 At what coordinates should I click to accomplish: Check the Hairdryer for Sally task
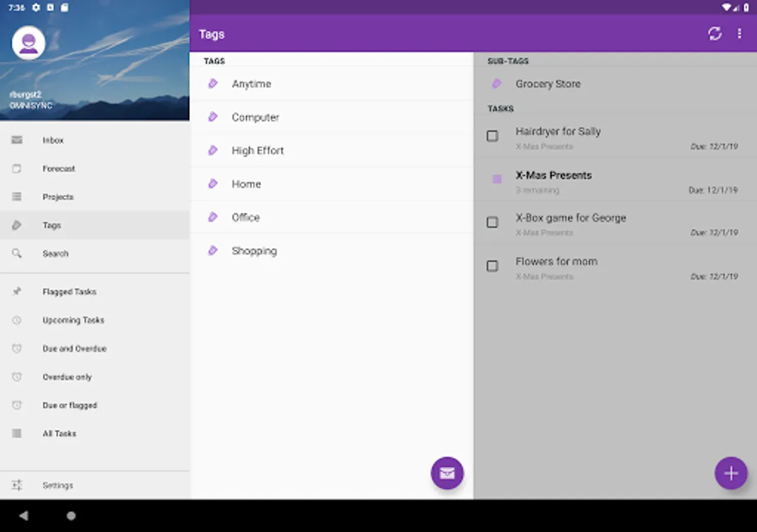492,136
